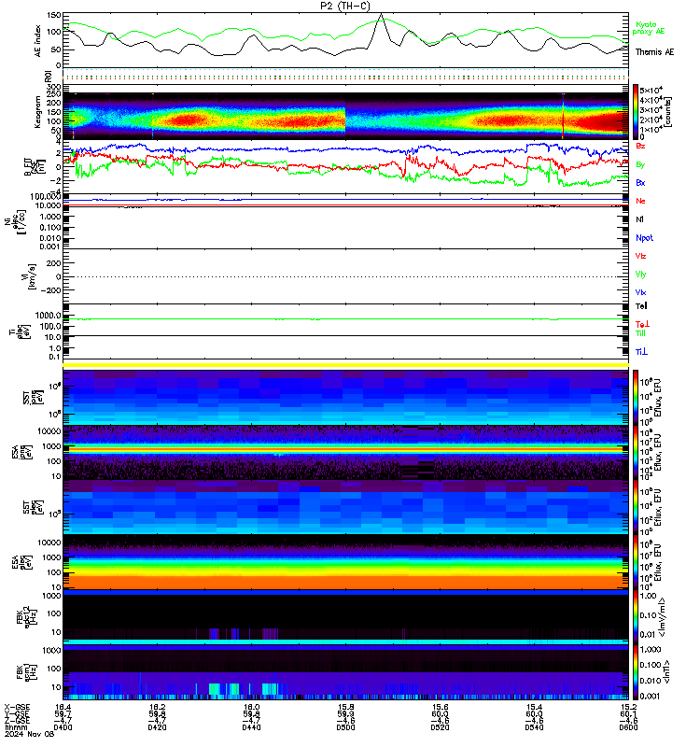Select the blue Bx legend label
Image resolution: width=700 pixels, height=747 pixels.
click(640, 182)
